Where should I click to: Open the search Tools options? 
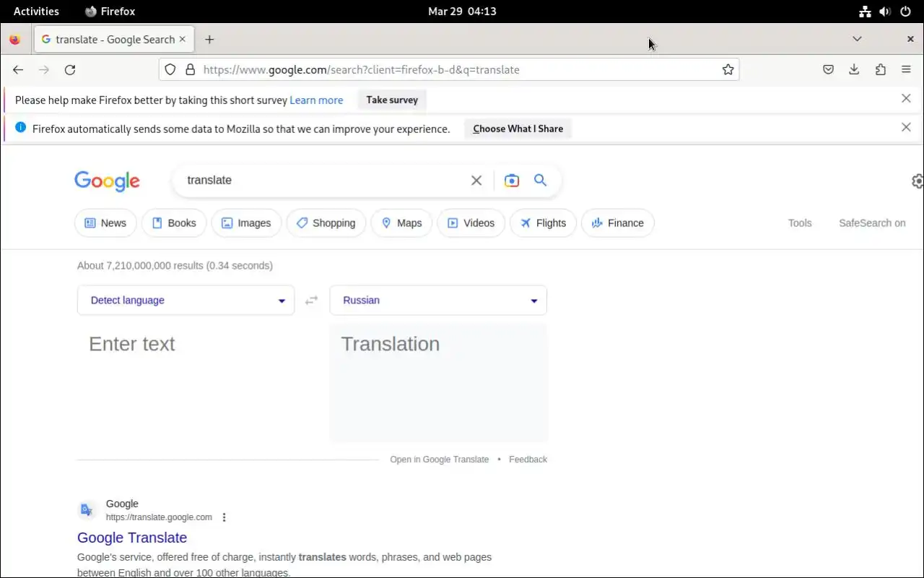(x=800, y=223)
